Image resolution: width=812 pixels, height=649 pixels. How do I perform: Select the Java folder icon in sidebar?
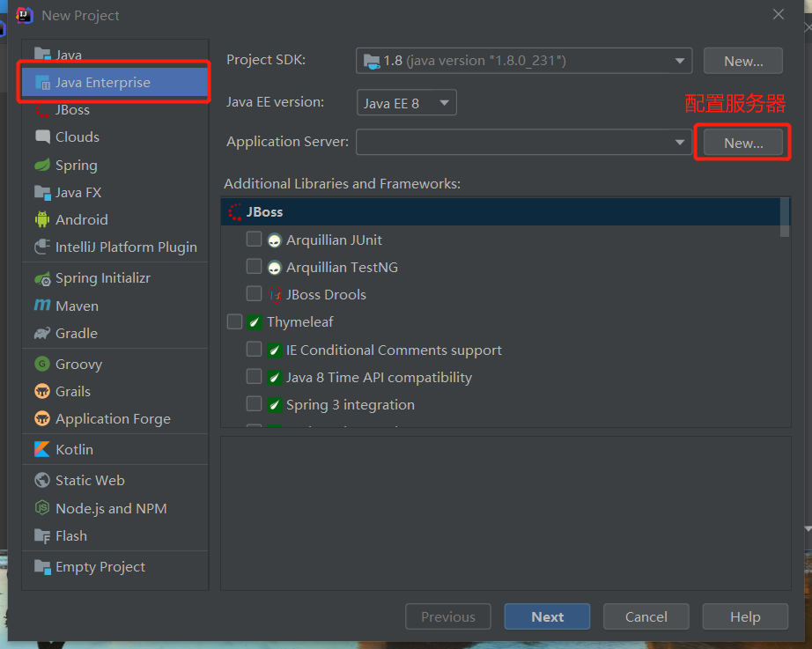(x=42, y=54)
